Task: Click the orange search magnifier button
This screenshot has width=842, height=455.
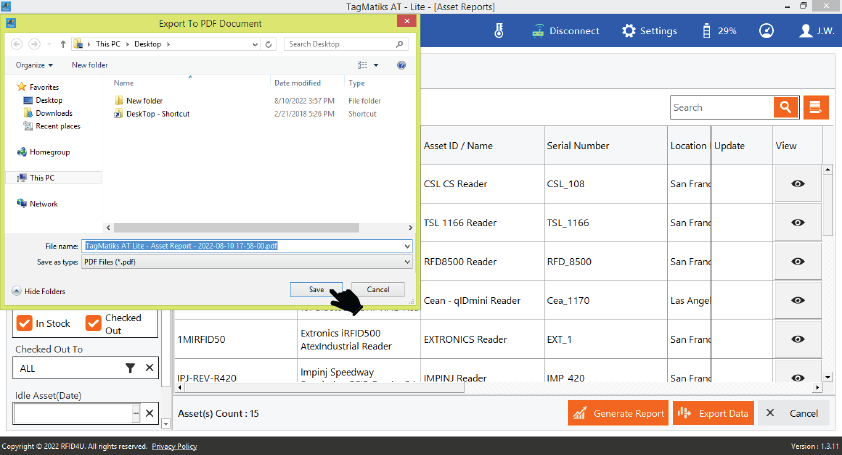Action: point(785,108)
